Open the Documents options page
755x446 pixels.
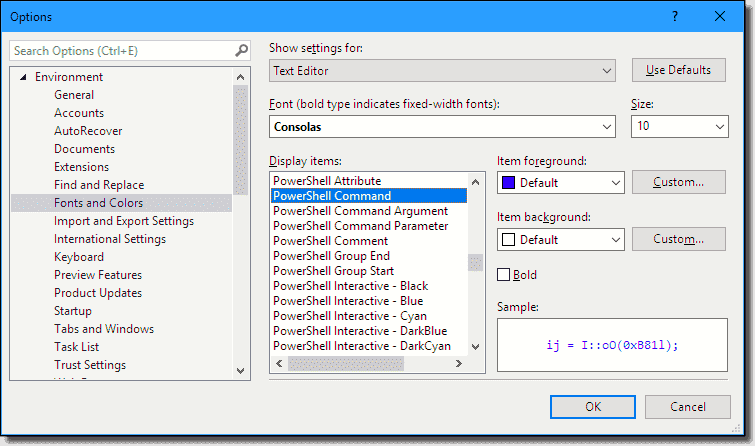point(84,149)
